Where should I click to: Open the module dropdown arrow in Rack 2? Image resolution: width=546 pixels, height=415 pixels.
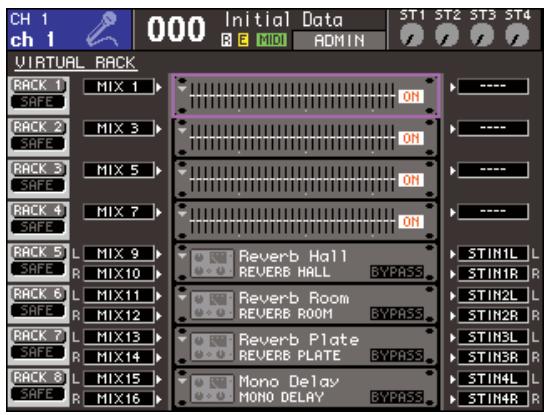[182, 131]
